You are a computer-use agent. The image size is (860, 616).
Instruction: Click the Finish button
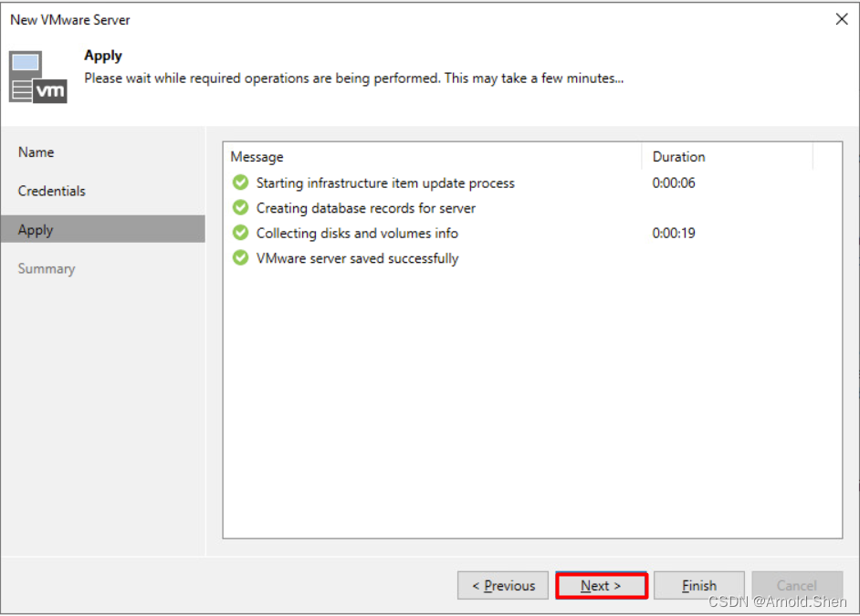(698, 585)
